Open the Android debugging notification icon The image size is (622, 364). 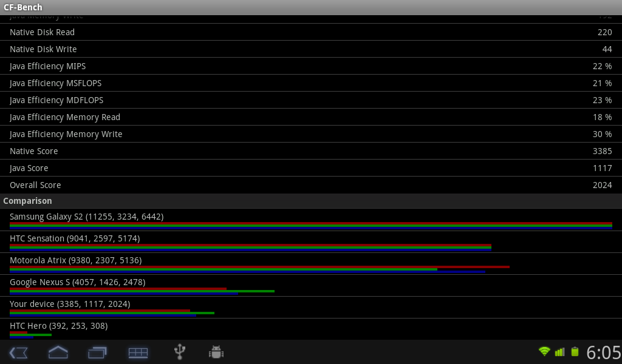[216, 352]
